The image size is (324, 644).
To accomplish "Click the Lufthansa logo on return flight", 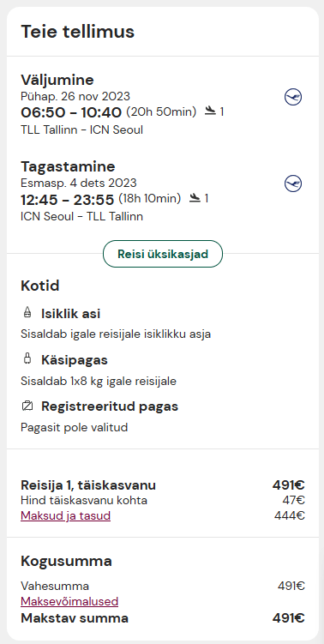I will pyautogui.click(x=293, y=184).
